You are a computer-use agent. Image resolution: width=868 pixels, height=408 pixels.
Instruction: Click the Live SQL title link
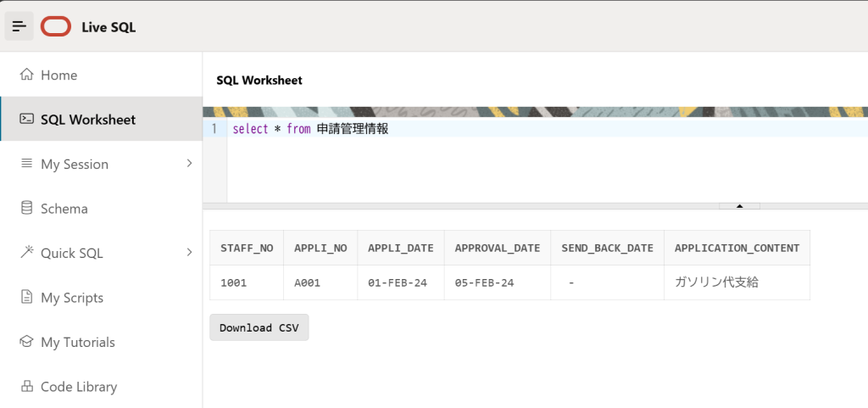108,27
